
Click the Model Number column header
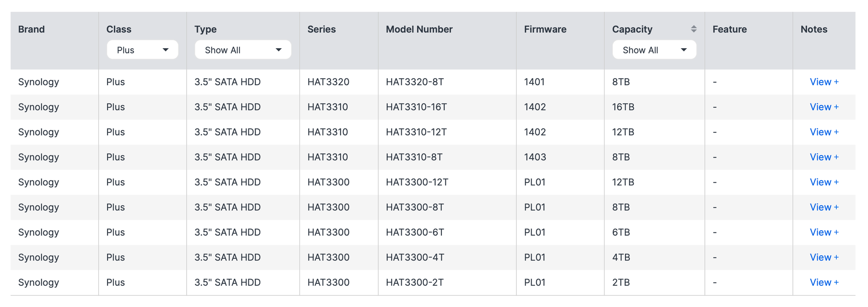pos(419,29)
